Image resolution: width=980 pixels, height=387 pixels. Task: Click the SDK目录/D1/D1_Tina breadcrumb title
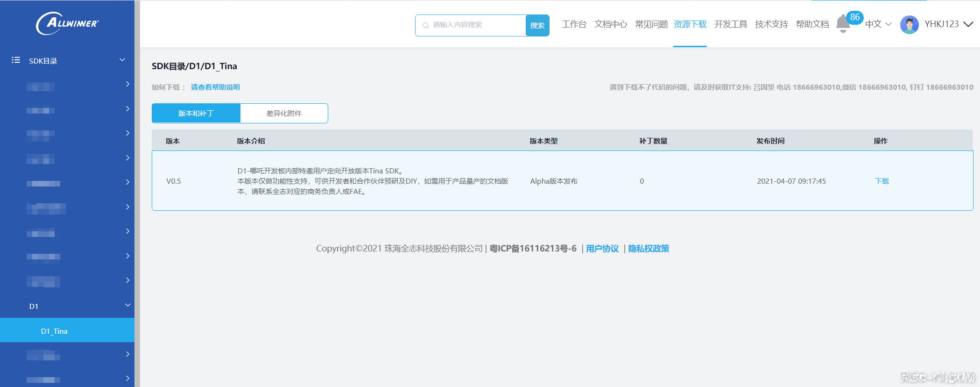(194, 66)
